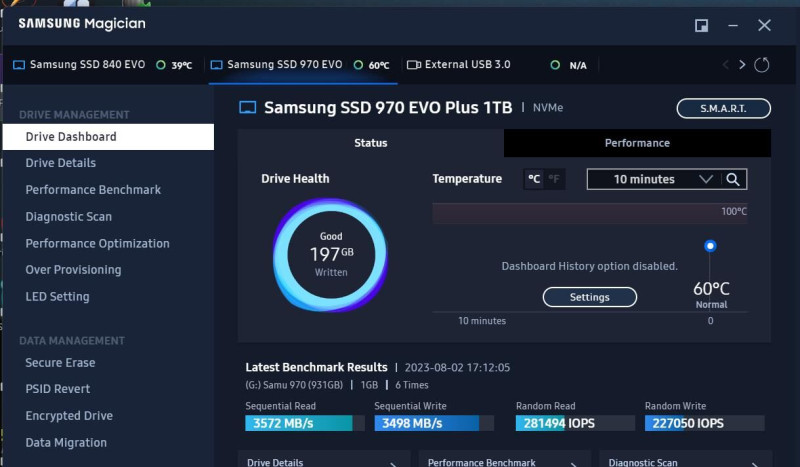Click the External USB 3.0 drive icon

[x=413, y=65]
